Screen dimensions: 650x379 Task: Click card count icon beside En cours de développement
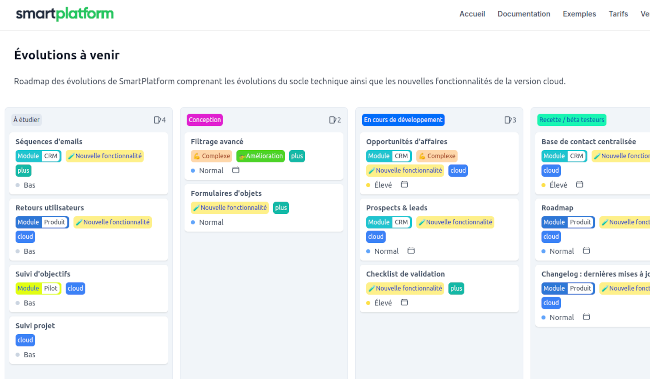click(x=507, y=120)
